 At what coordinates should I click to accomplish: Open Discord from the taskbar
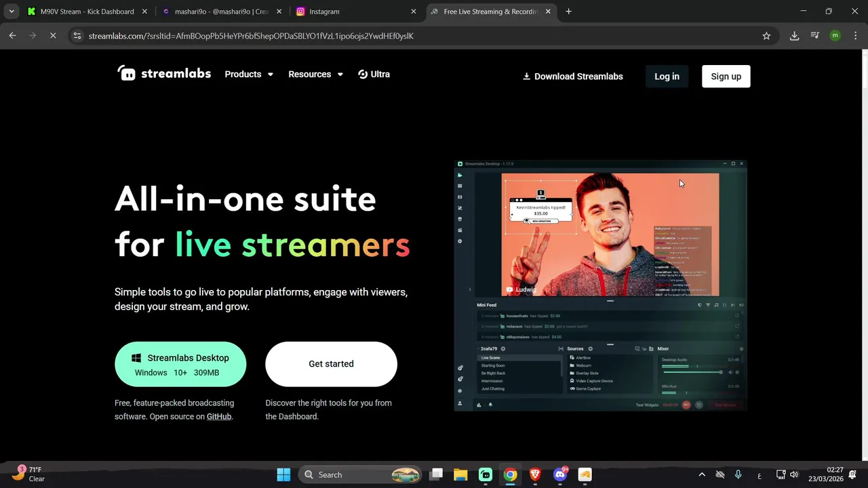click(560, 474)
